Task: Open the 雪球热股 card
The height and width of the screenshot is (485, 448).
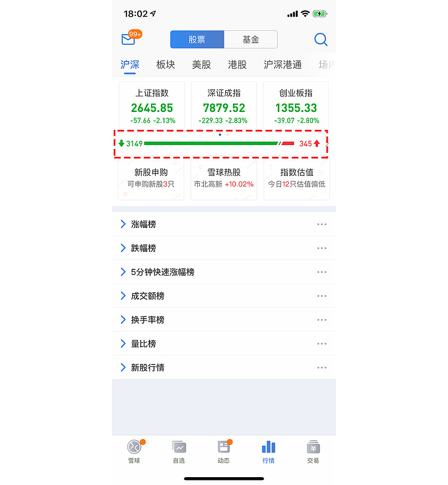Action: (x=223, y=178)
